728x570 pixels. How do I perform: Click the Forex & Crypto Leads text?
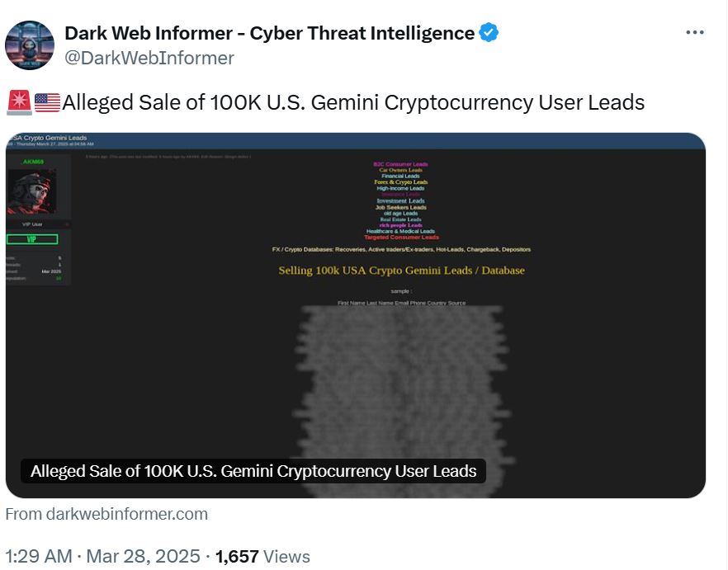[401, 182]
